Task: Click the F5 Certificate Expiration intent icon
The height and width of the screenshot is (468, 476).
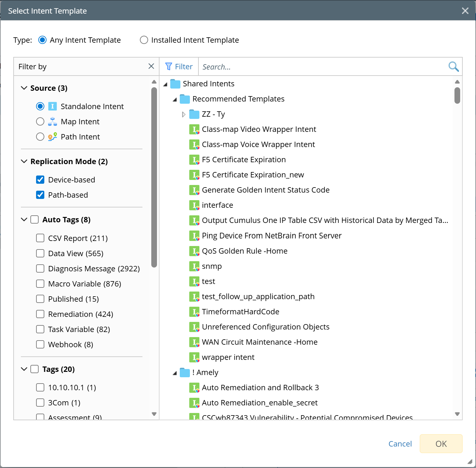Action: tap(194, 160)
